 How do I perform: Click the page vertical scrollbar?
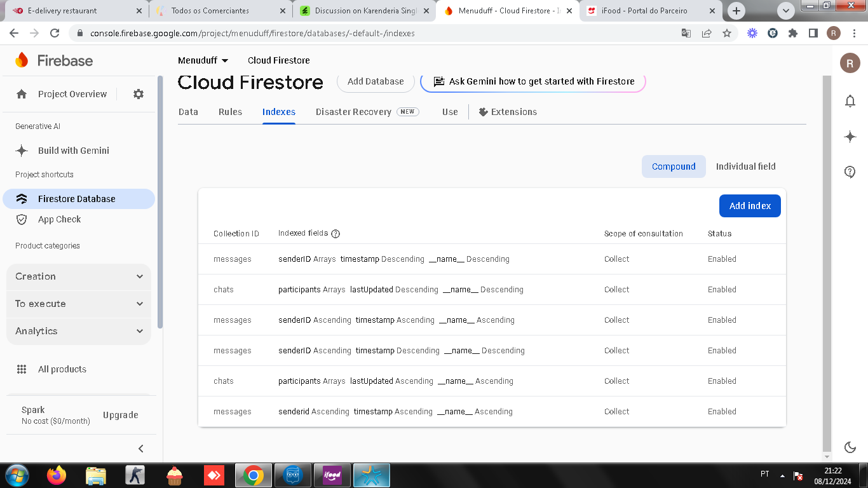pos(827,263)
